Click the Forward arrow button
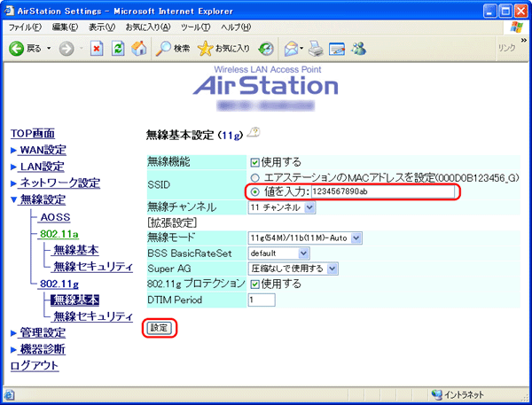Viewport: 532px width, 405px height. pos(66,49)
